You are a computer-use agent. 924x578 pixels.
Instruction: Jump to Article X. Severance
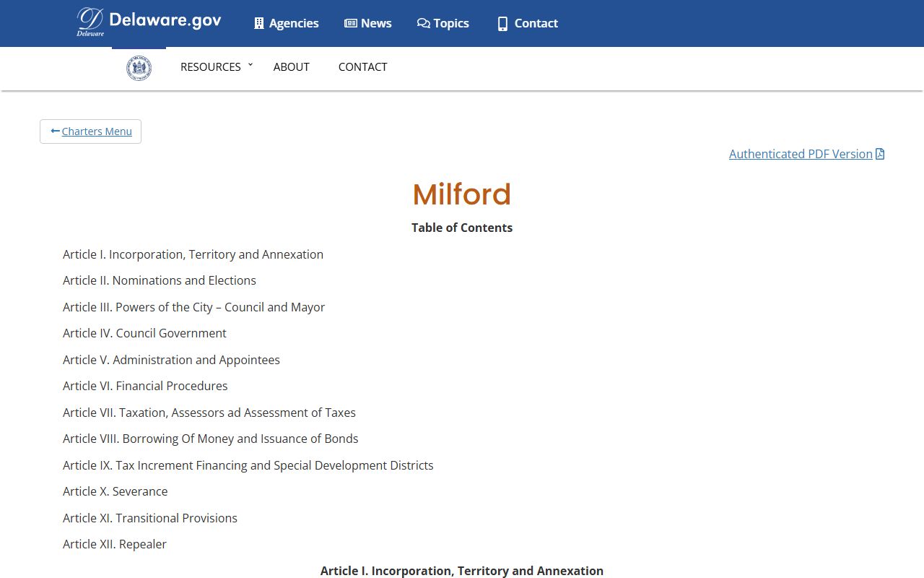[x=115, y=491]
